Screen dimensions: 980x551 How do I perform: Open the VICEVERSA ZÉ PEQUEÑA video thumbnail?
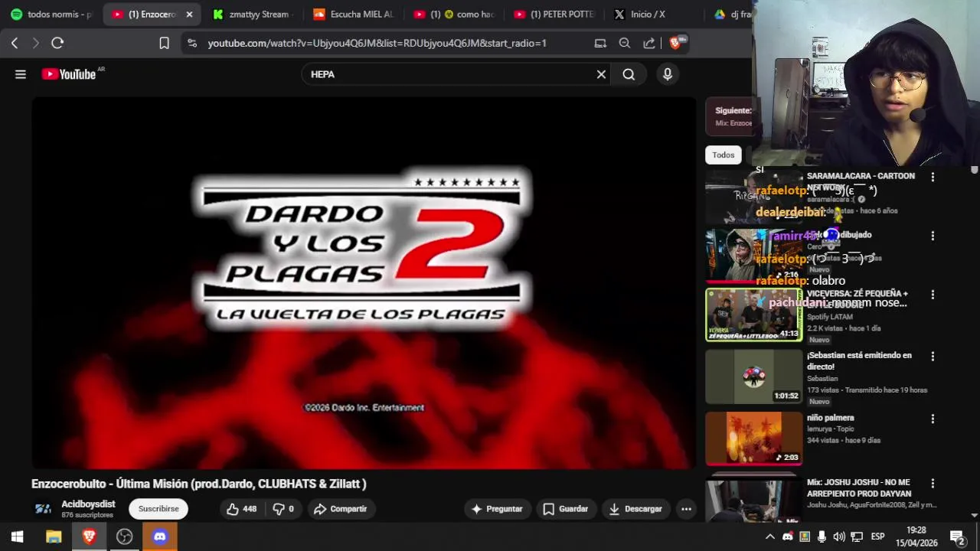tap(754, 315)
